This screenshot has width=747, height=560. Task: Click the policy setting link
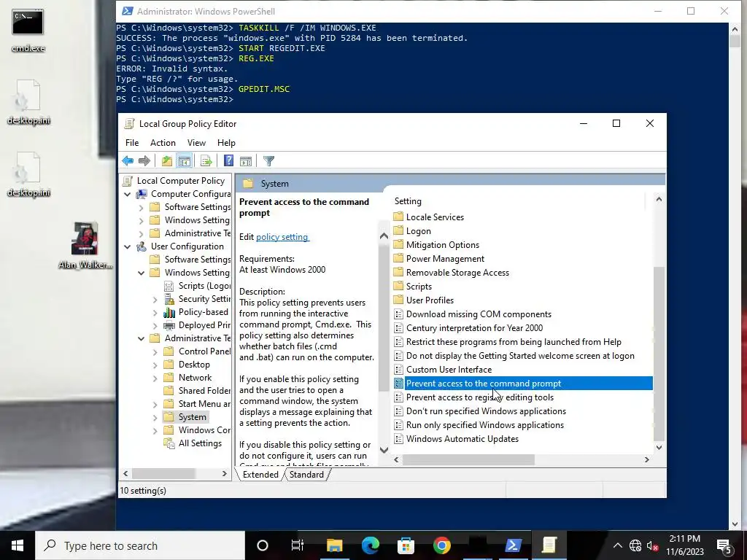point(282,237)
